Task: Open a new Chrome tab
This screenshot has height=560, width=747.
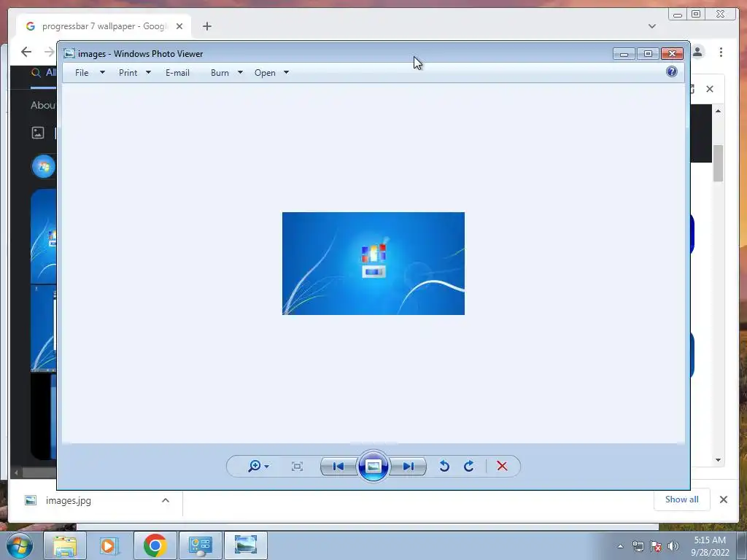Action: pos(206,26)
